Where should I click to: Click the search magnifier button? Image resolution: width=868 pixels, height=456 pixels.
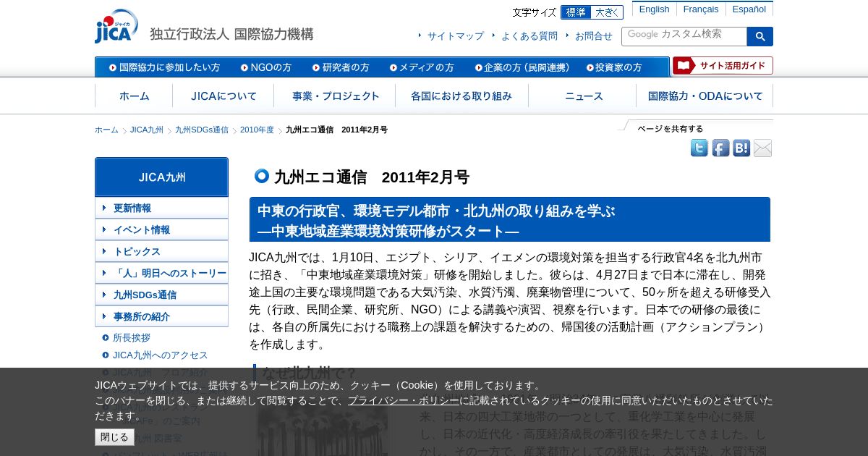(760, 36)
